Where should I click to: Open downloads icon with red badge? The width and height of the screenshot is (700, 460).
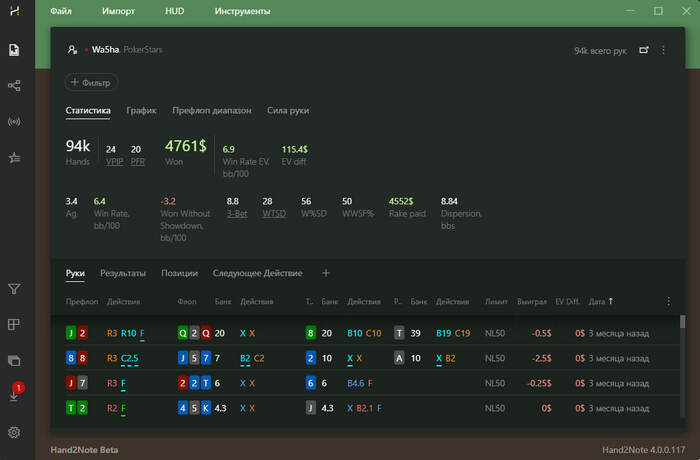pyautogui.click(x=15, y=395)
